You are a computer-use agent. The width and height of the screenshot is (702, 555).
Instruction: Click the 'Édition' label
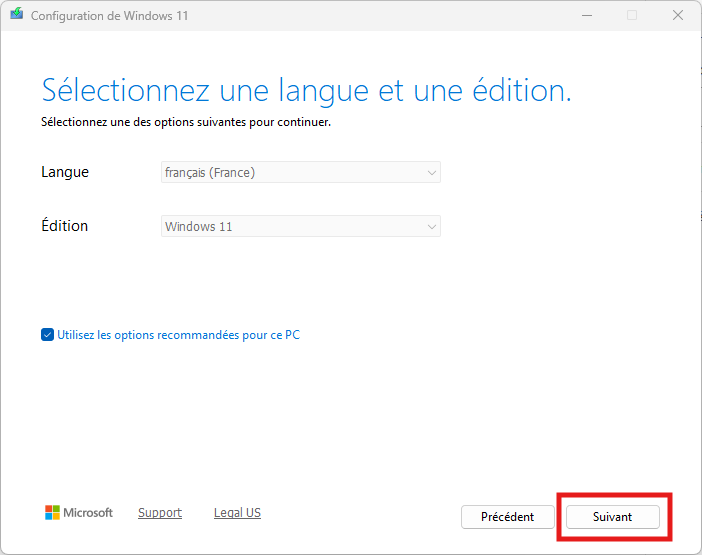(x=64, y=226)
